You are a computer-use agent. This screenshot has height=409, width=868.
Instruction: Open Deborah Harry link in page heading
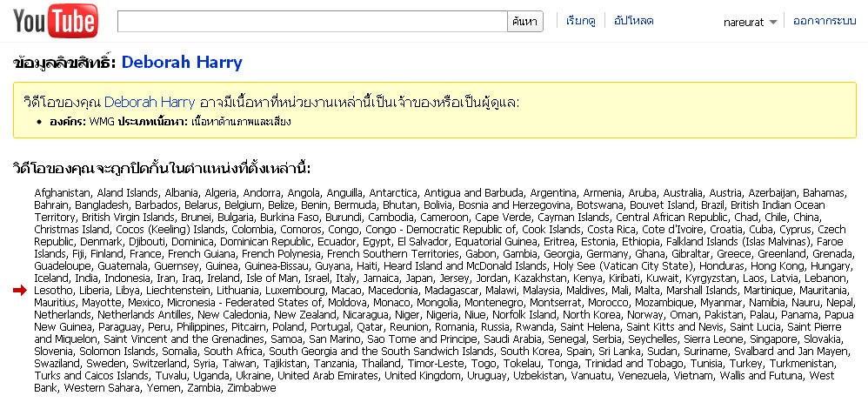tap(182, 62)
